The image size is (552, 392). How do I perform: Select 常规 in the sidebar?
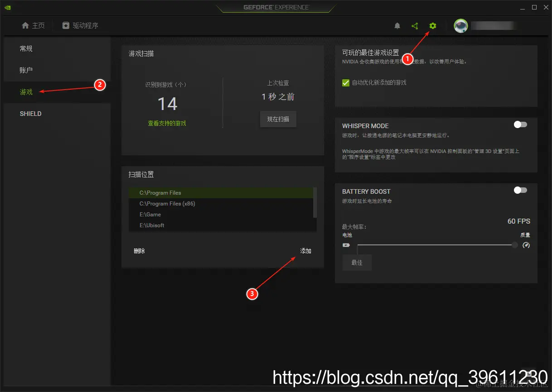point(26,48)
